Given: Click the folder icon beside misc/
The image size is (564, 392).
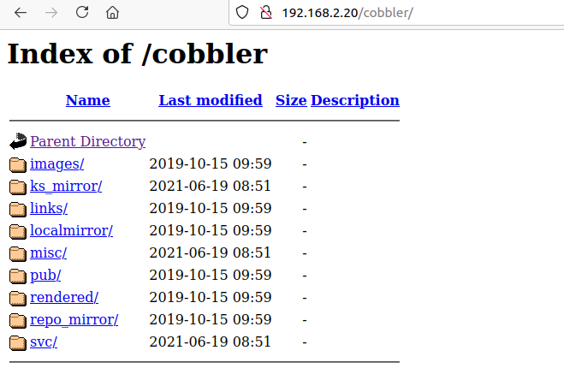Looking at the screenshot, I should tap(18, 253).
